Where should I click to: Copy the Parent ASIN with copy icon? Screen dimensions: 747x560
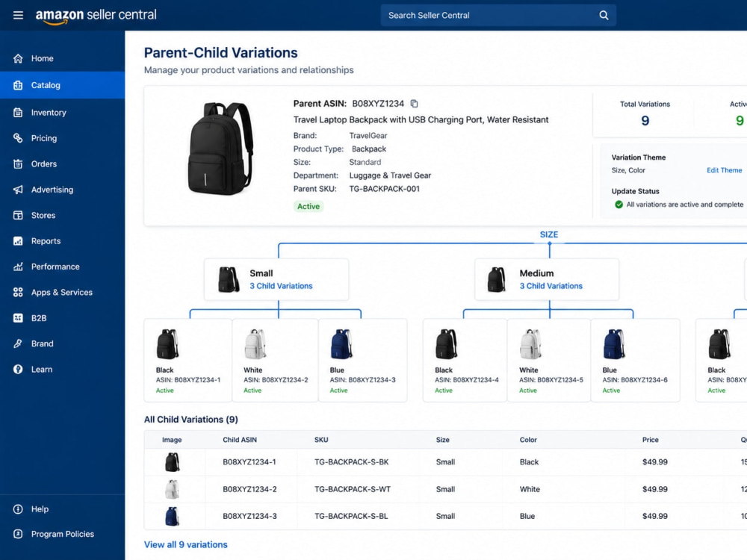point(414,103)
